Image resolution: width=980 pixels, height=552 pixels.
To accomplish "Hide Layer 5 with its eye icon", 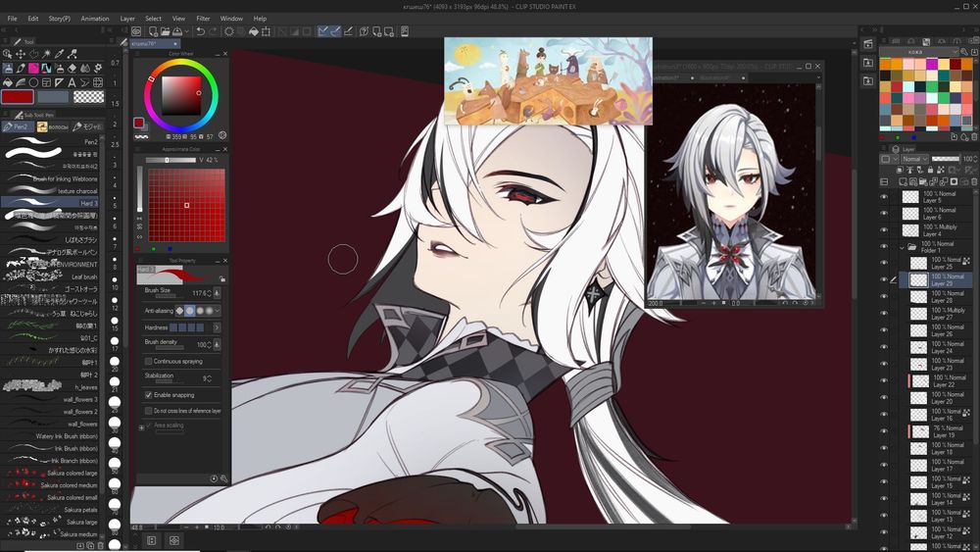I will coord(884,197).
